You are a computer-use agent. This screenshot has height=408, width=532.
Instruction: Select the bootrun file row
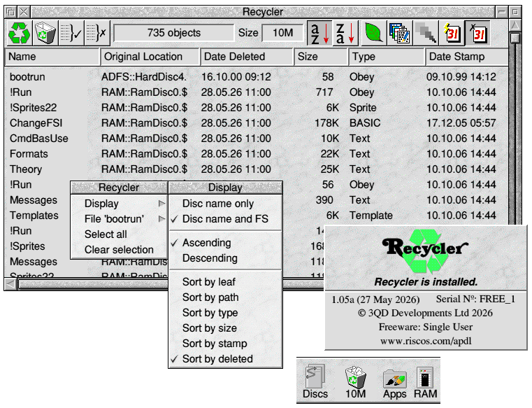click(x=256, y=77)
